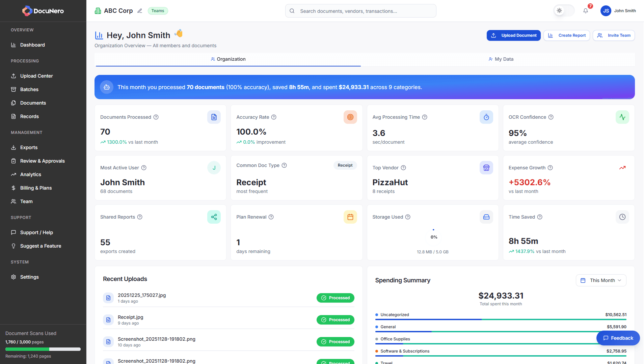Switch to the My Data tab
The width and height of the screenshot is (644, 364).
[501, 59]
